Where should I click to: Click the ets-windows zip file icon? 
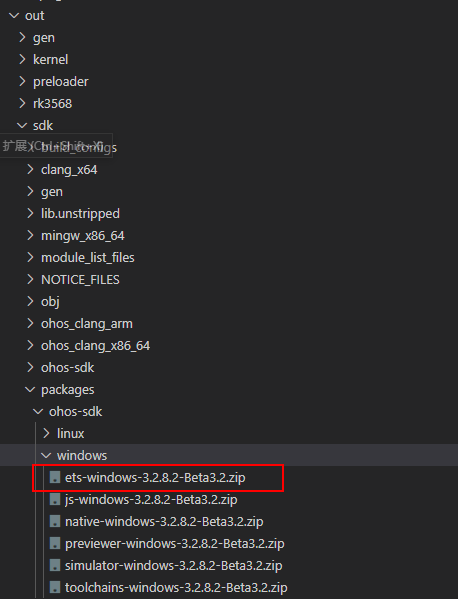[x=55, y=477]
